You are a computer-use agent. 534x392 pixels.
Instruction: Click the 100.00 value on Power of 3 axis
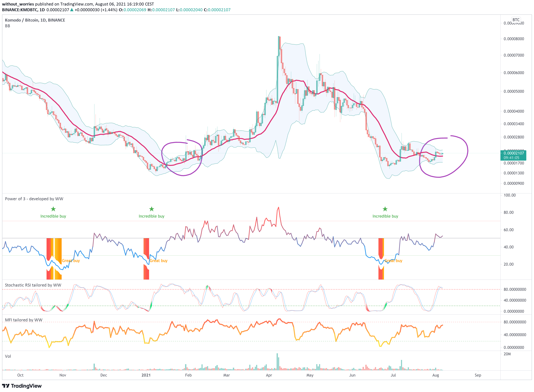(509, 195)
